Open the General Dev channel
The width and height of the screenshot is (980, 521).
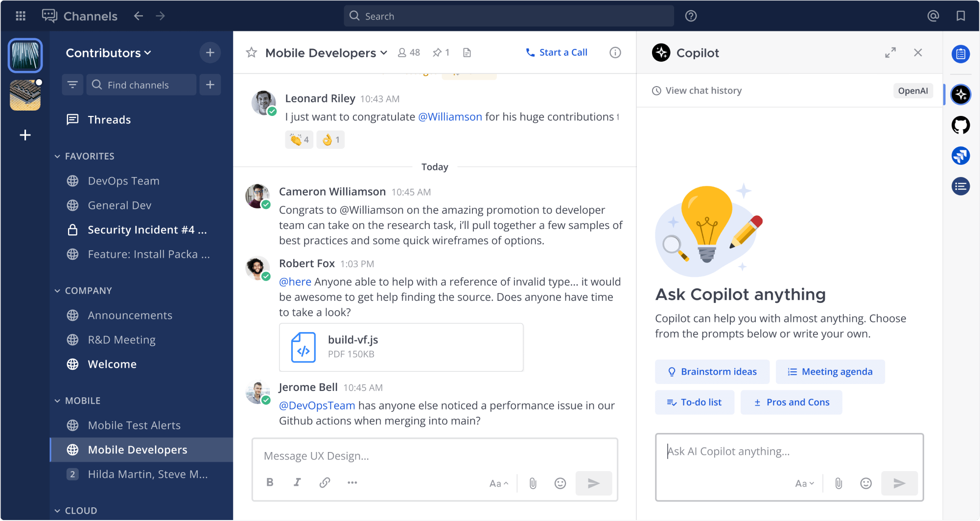[x=141, y=205]
